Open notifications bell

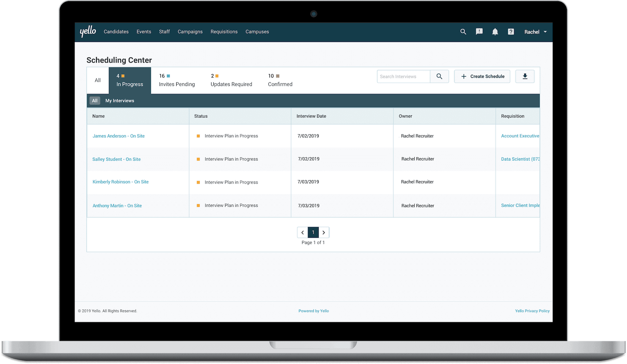pyautogui.click(x=495, y=32)
